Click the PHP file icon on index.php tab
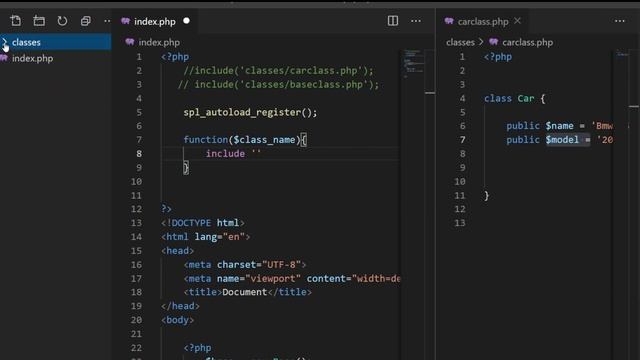 click(126, 21)
